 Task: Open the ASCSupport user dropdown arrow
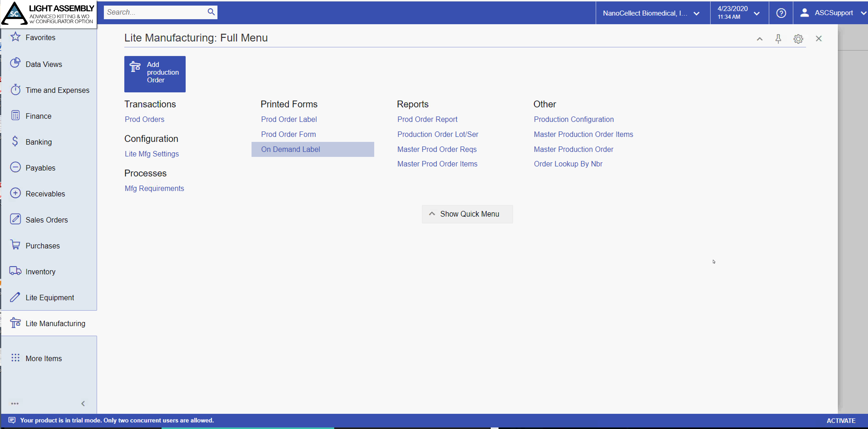point(863,13)
